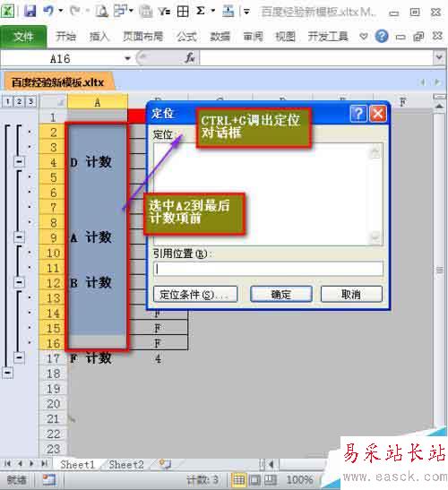Screen dimensions: 448x490
Task: Open the 文件 file menu tab
Action: [23, 37]
